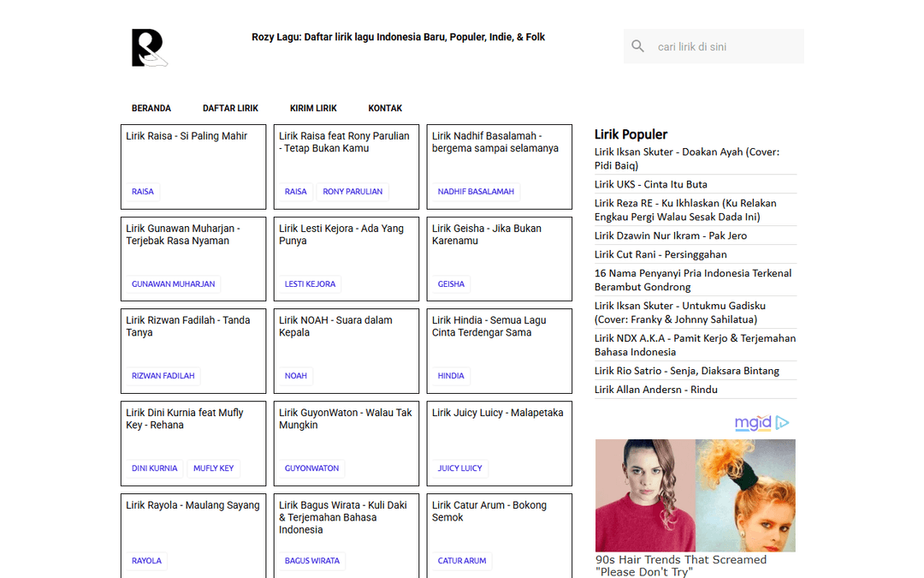Open Lirik NOAH Suara dalam Kepala
Screen dimensions: 924x578
click(x=335, y=326)
